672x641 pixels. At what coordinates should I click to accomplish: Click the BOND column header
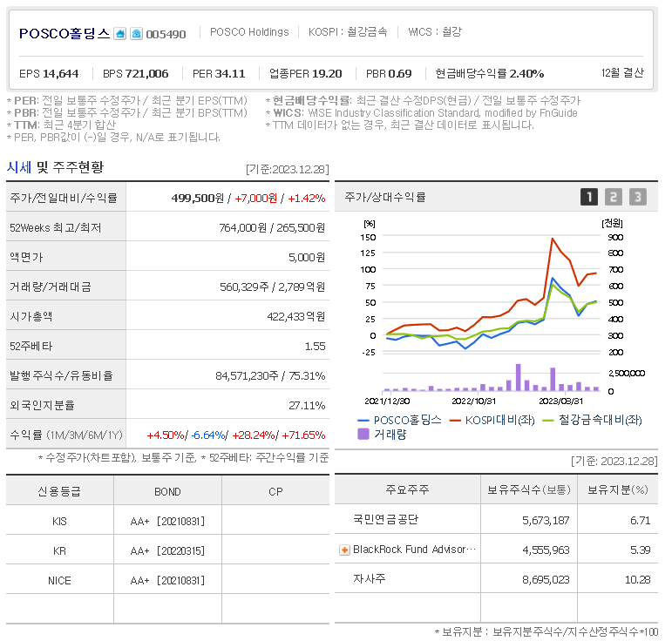coord(167,491)
